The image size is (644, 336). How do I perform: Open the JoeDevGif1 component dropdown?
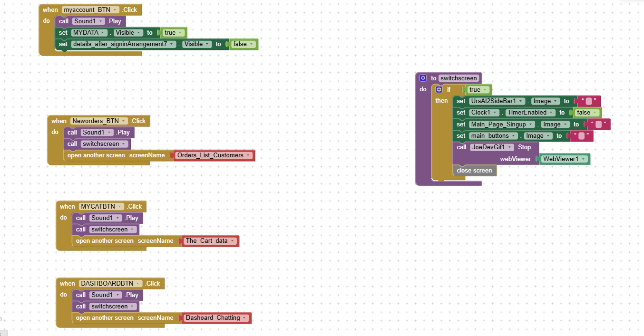click(511, 147)
